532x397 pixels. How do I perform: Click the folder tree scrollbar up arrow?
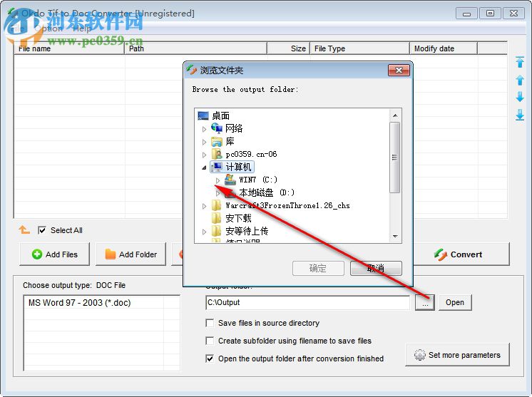pos(395,115)
